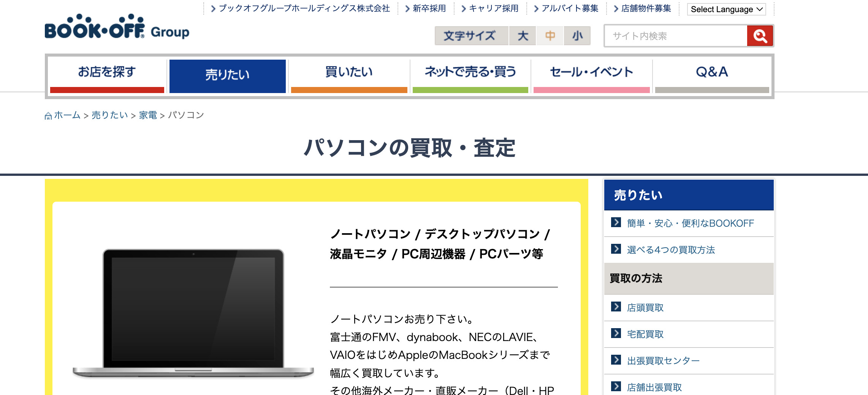
Task: Click arrow icon beside 店頭買取
Action: [x=616, y=307]
